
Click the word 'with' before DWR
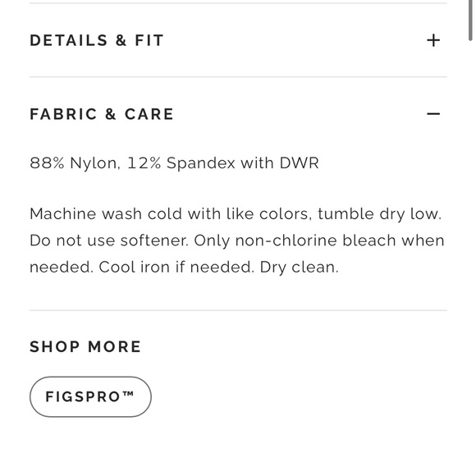258,162
